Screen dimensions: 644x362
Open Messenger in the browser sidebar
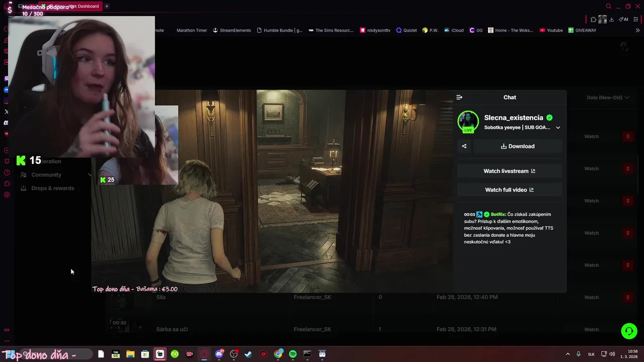(7, 89)
